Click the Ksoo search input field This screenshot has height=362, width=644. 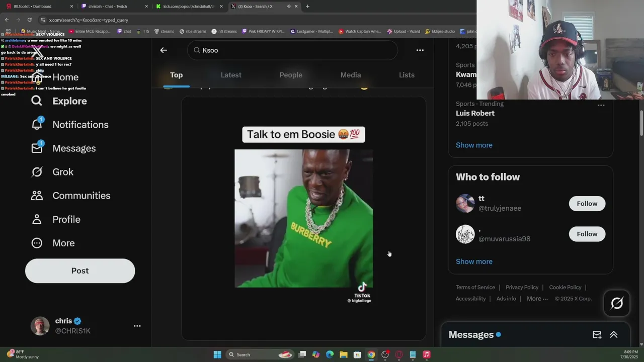293,50
